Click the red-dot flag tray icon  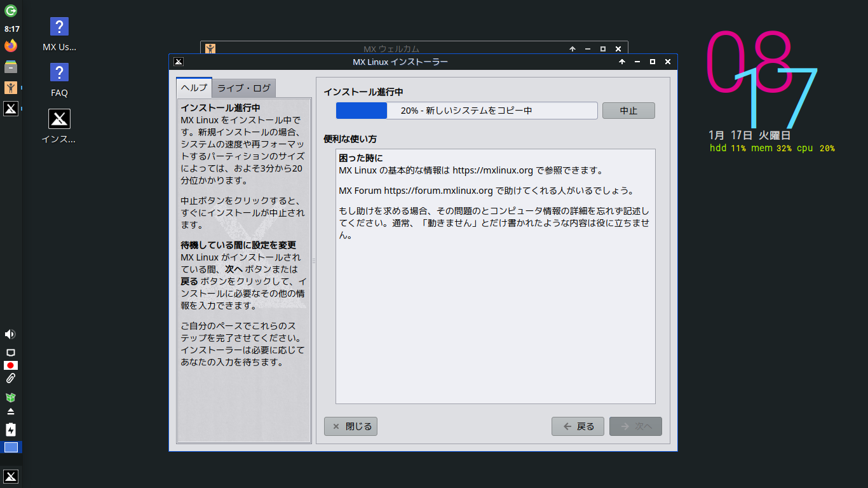(x=10, y=365)
